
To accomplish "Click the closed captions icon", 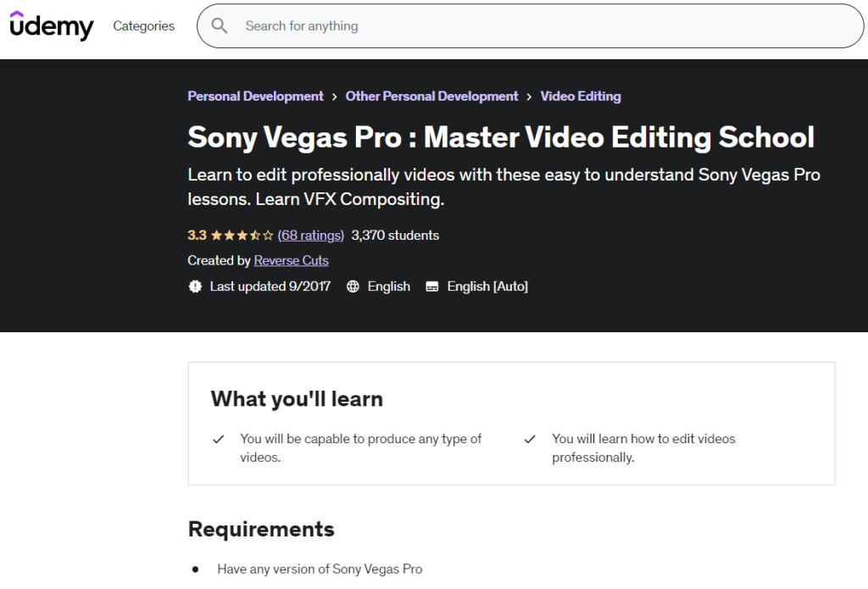I will (x=432, y=286).
